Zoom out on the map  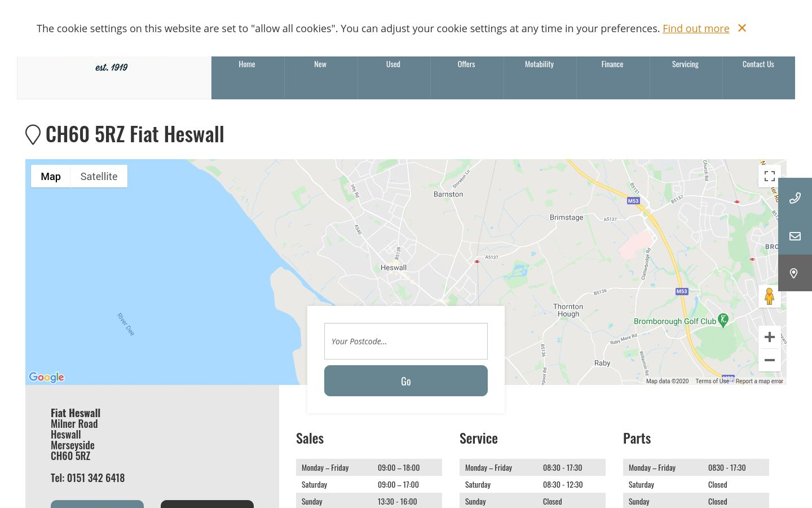tap(770, 360)
